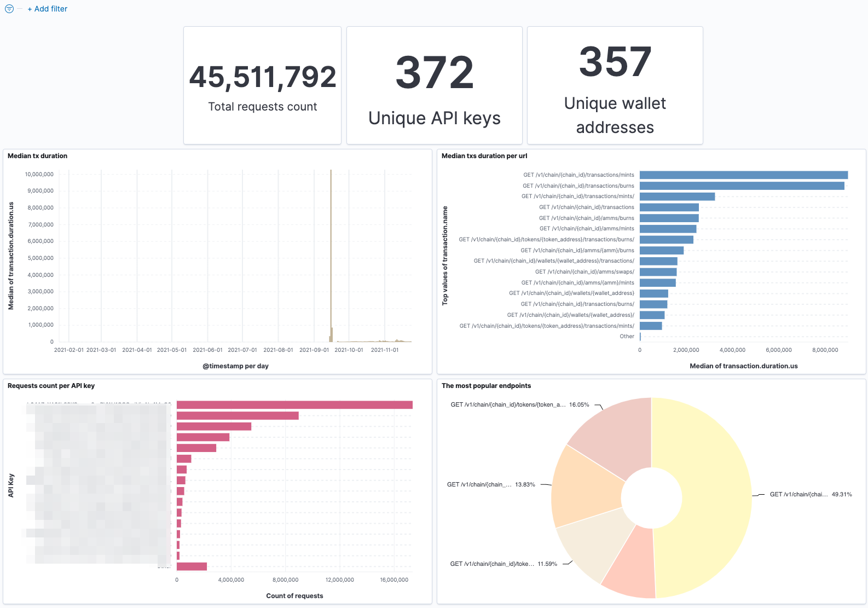The width and height of the screenshot is (868, 608).
Task: Click the Requests count per API key title
Action: (x=51, y=386)
